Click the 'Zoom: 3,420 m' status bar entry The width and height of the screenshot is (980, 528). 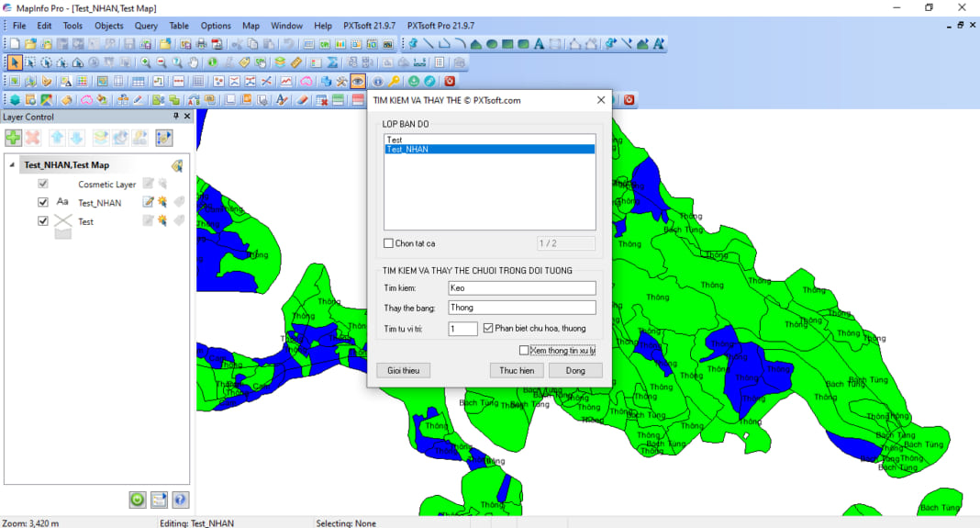pos(30,523)
